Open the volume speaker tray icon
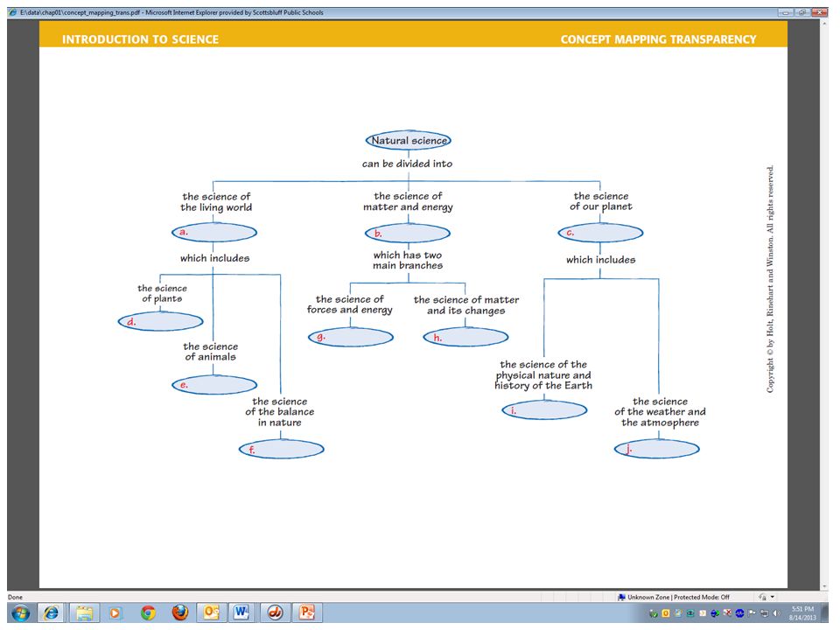Image resolution: width=840 pixels, height=630 pixels. (x=777, y=613)
